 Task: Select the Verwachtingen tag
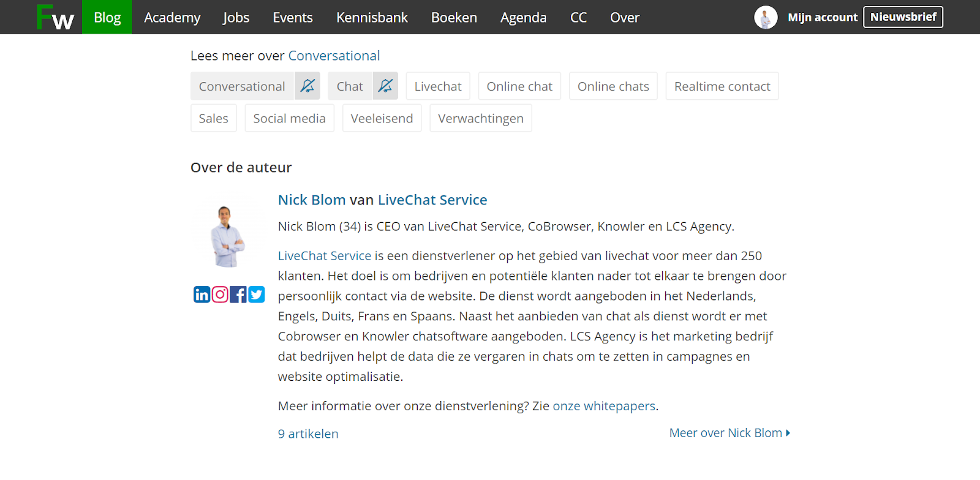(x=481, y=118)
